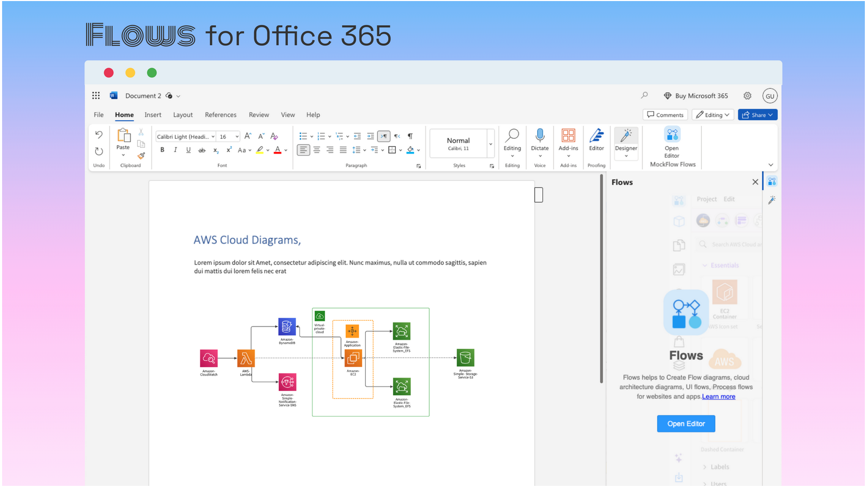Click the Undo arrow
Viewport: 868px width, 488px height.
99,135
